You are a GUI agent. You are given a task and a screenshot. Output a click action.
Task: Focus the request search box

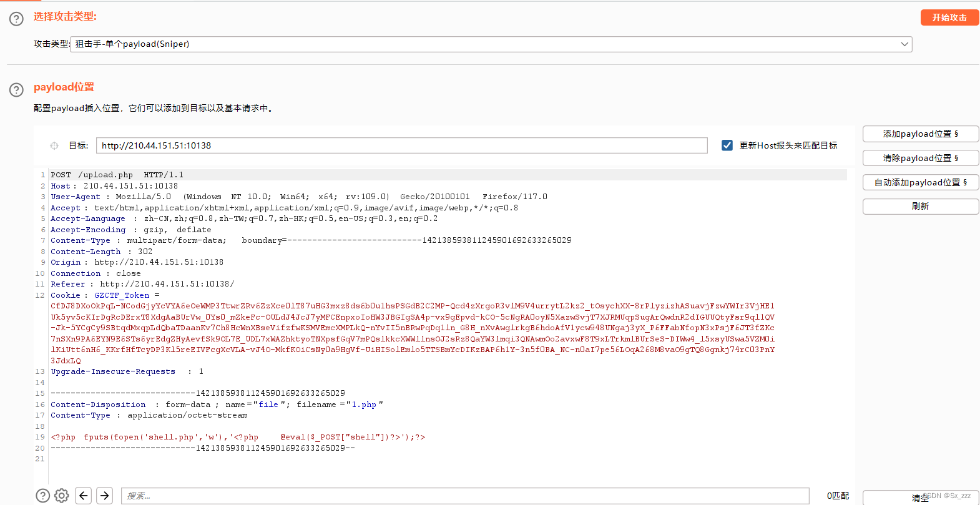tap(465, 496)
